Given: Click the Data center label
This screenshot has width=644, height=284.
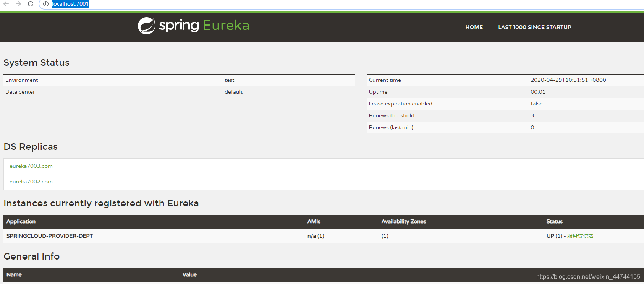Looking at the screenshot, I should point(20,92).
